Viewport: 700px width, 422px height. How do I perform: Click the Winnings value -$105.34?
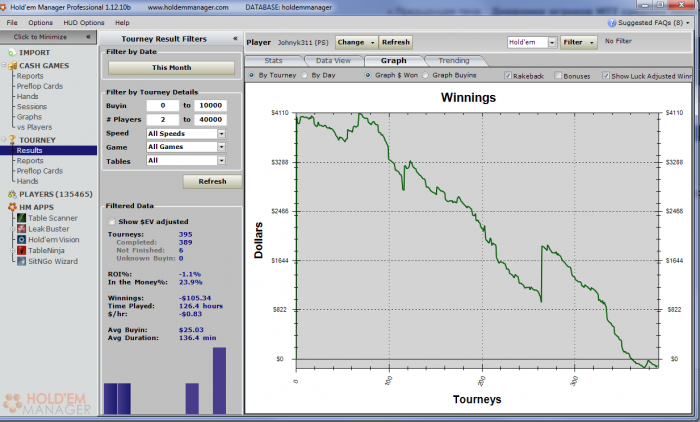[195, 298]
